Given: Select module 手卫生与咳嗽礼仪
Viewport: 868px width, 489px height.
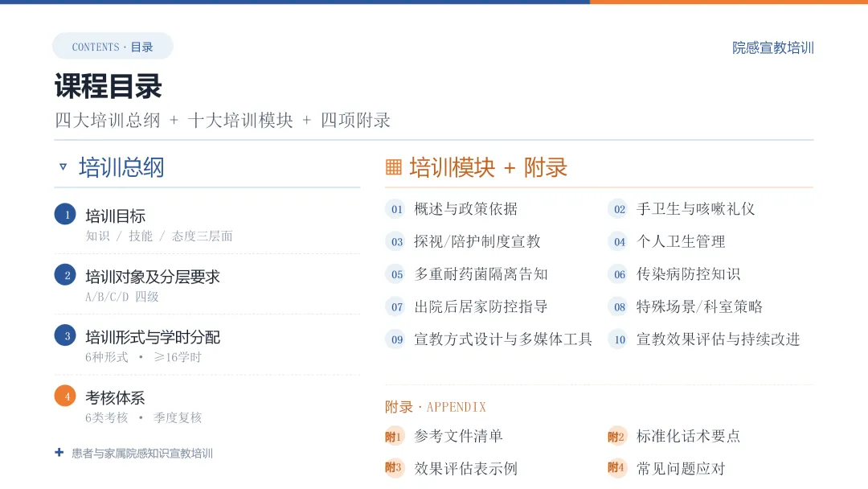Looking at the screenshot, I should [x=695, y=209].
